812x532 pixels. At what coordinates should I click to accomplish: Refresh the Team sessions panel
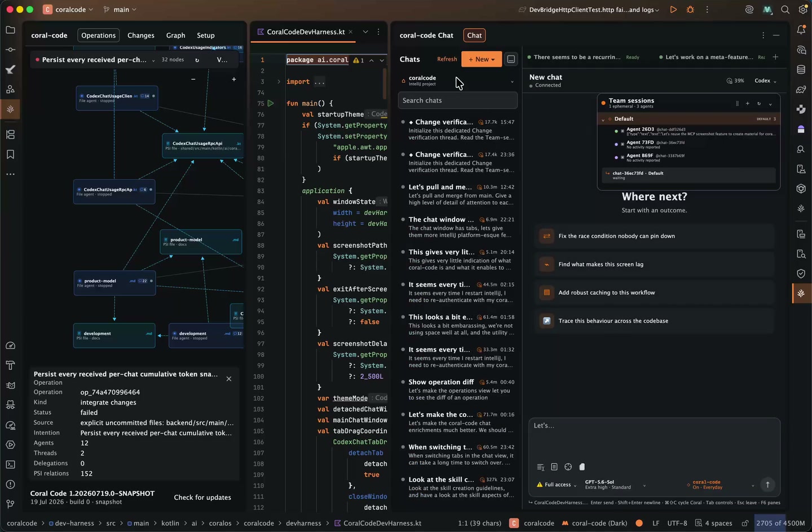tap(759, 103)
